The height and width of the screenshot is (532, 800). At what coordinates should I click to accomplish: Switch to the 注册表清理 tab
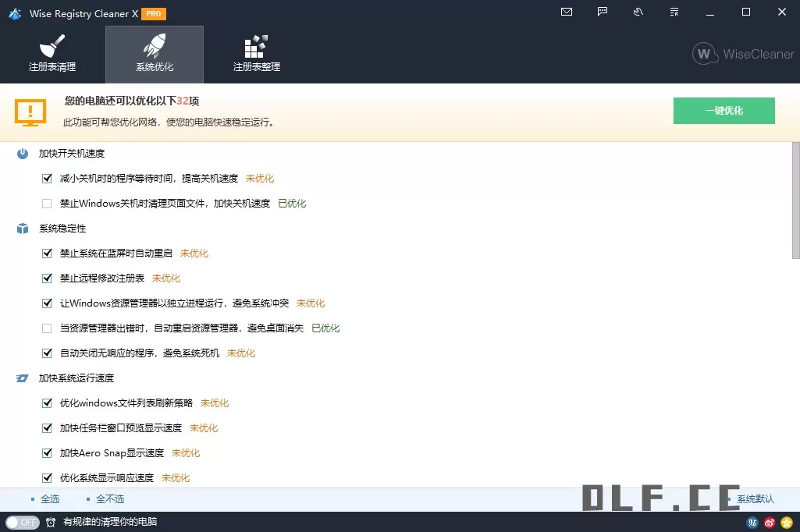coord(52,53)
